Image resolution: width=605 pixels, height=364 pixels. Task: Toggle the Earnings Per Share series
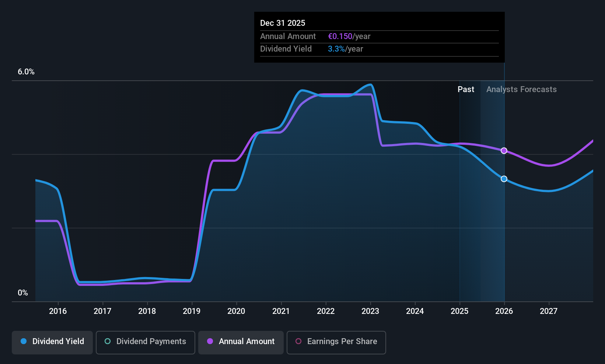336,343
